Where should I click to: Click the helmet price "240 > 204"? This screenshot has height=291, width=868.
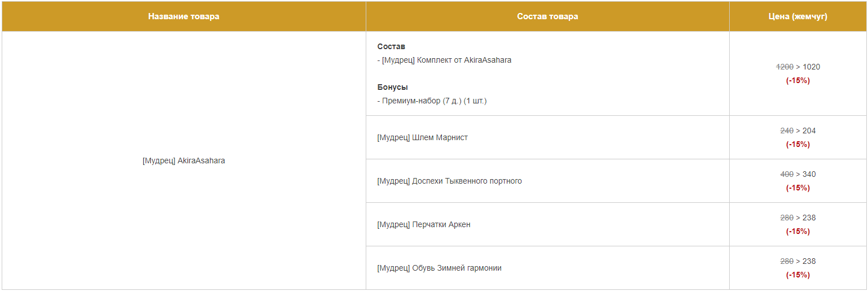coord(797,131)
